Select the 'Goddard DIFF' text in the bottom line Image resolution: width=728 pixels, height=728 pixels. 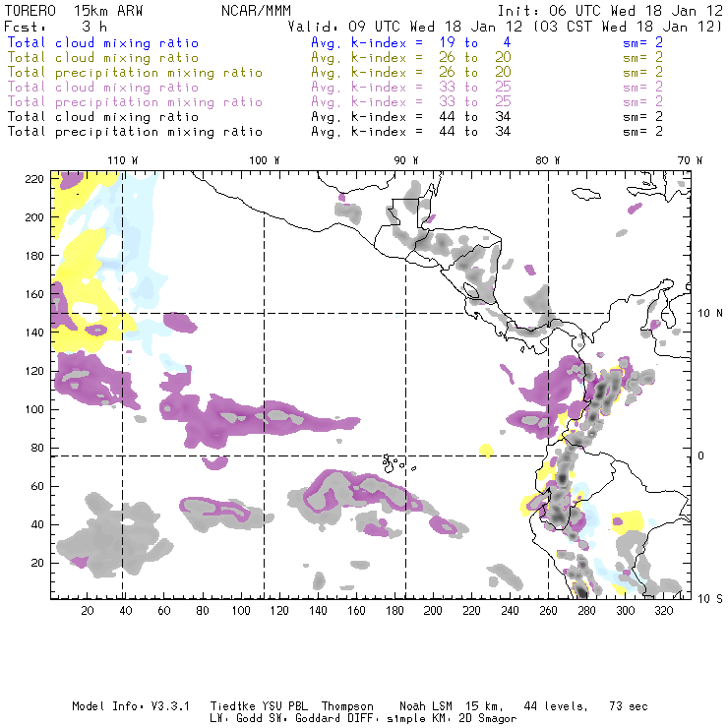[x=334, y=719]
